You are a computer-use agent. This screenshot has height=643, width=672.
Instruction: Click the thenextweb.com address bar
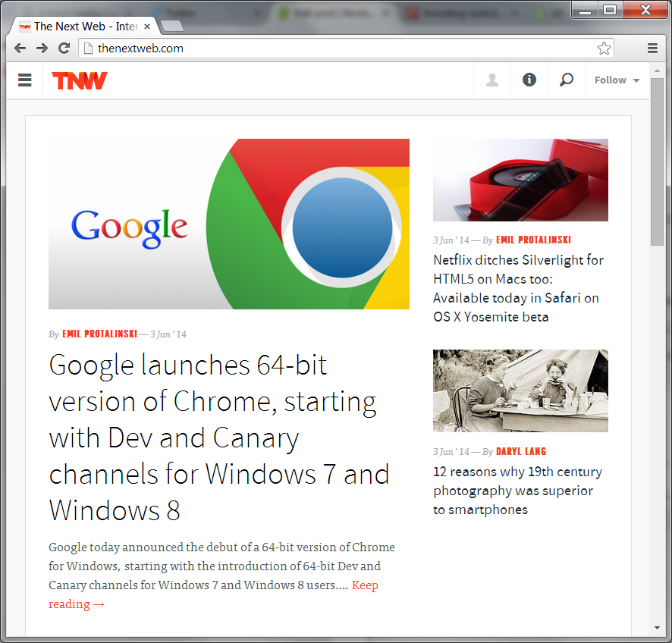pyautogui.click(x=347, y=48)
